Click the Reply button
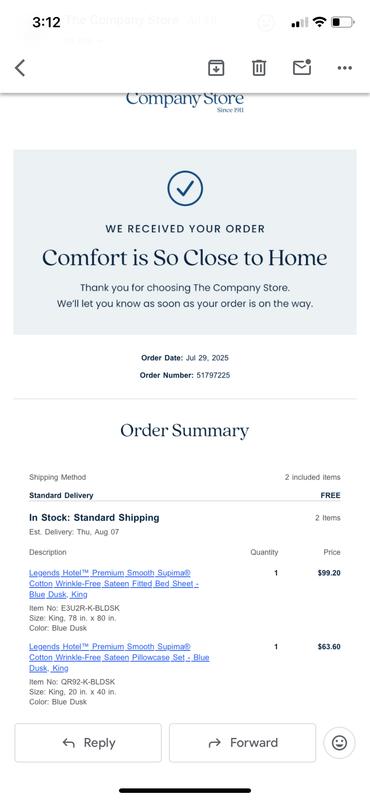The height and width of the screenshot is (800, 370). [88, 743]
